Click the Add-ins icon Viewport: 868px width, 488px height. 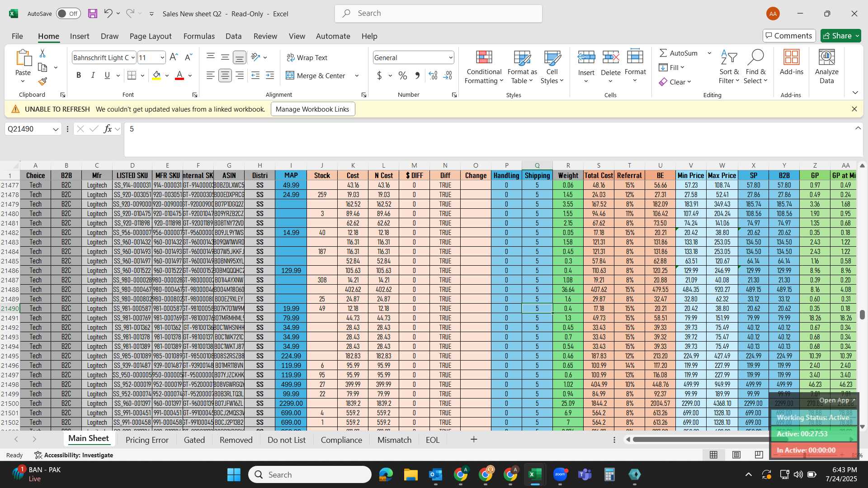(792, 62)
